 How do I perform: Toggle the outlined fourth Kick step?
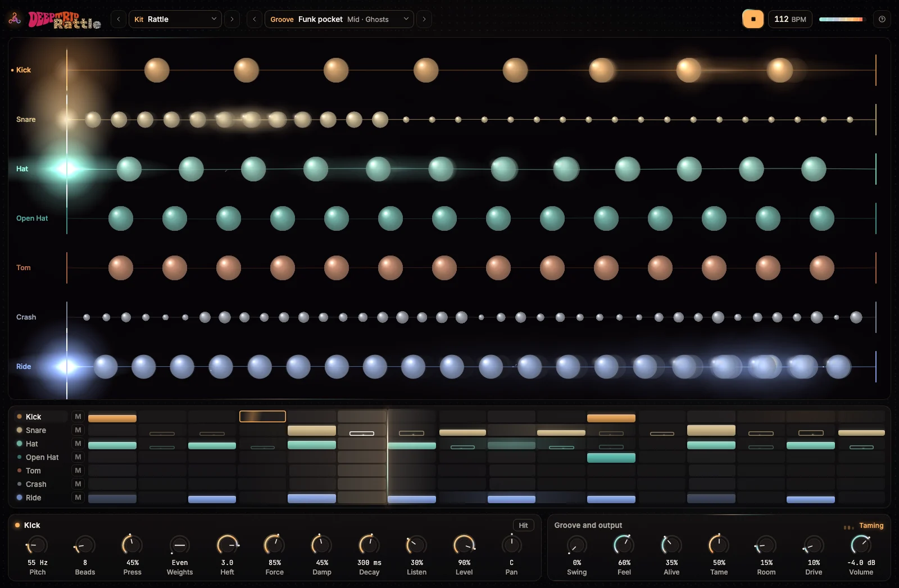point(262,416)
